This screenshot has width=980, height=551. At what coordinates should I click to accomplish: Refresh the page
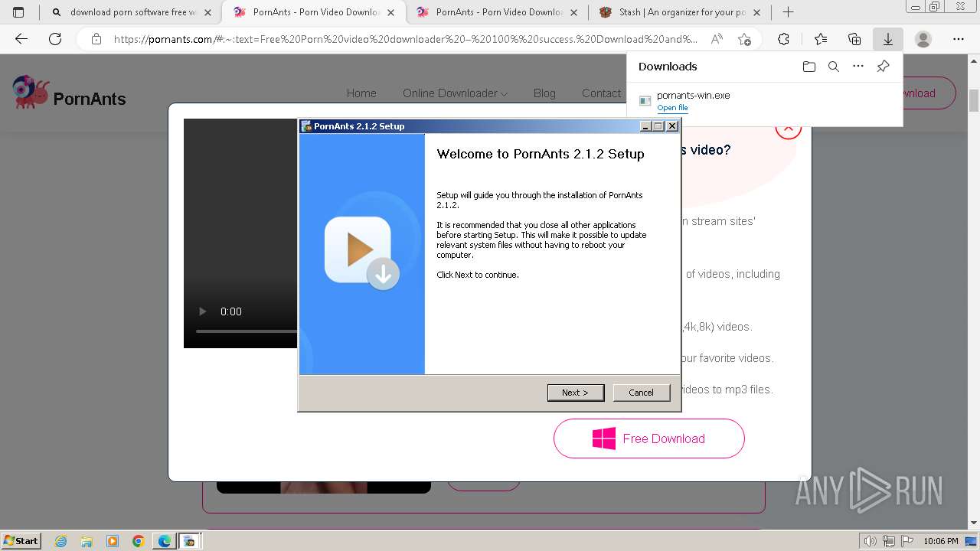coord(55,39)
